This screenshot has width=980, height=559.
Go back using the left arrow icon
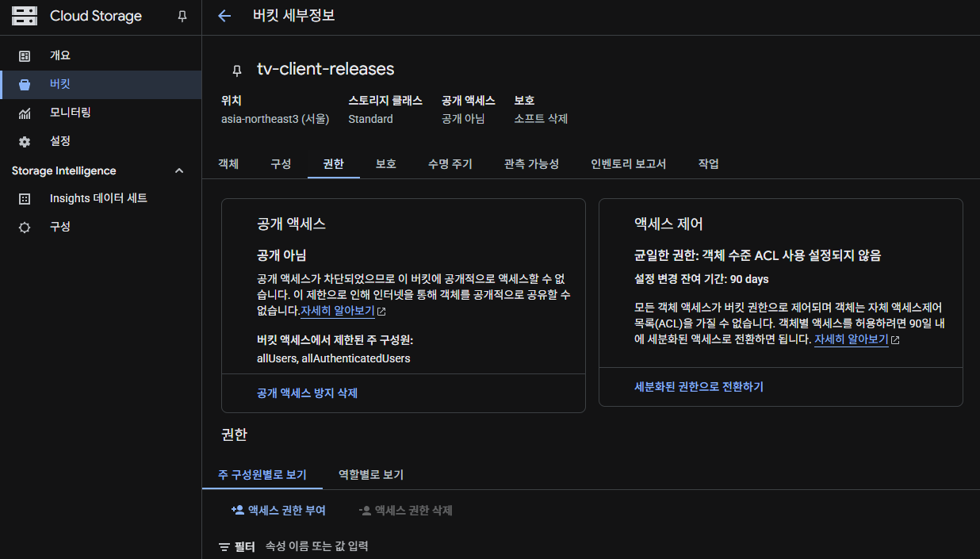224,16
